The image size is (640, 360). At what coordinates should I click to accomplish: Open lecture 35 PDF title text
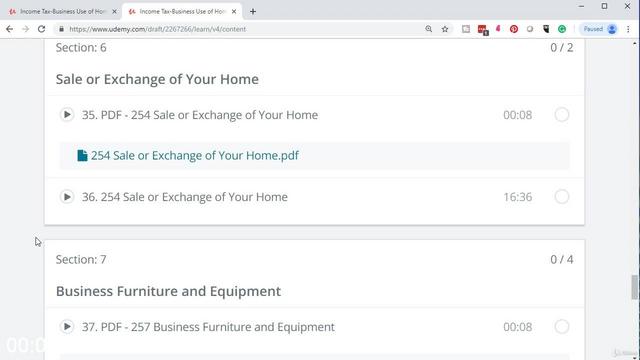coord(200,115)
